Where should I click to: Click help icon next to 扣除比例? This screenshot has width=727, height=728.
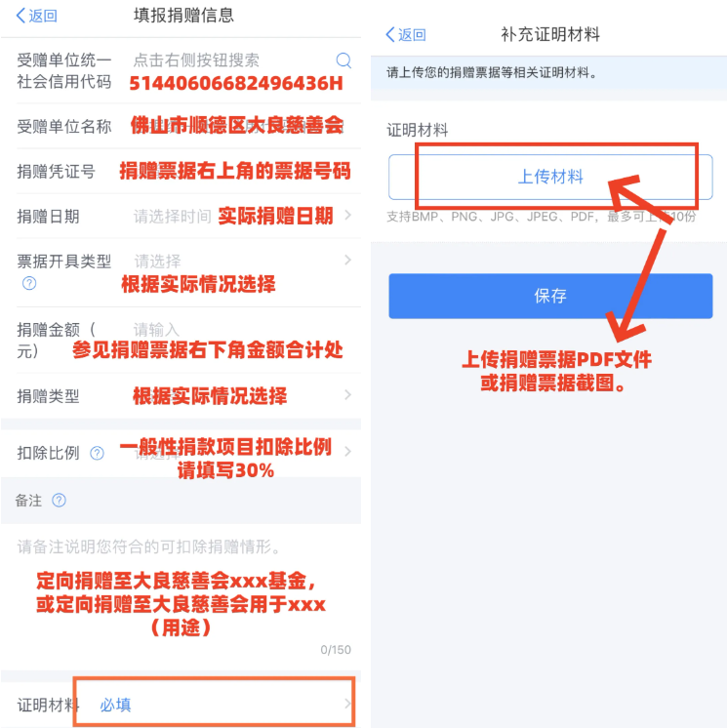pyautogui.click(x=97, y=453)
